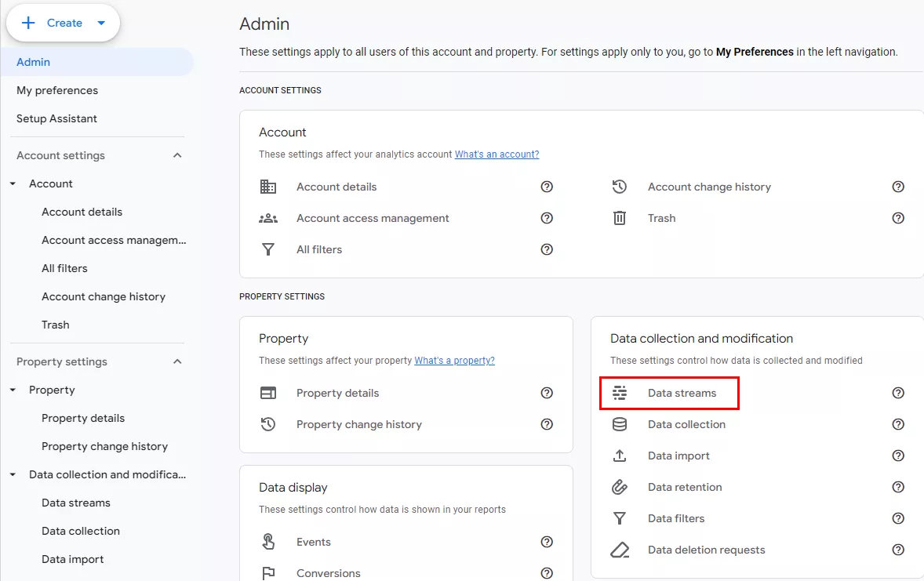Collapse the Property tree node arrow
Screen dimensions: 924x581
point(13,390)
